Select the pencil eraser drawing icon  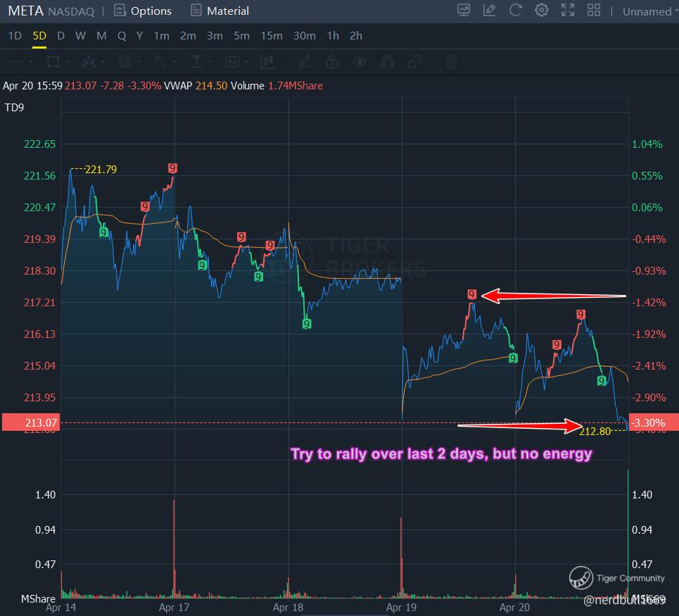click(305, 62)
